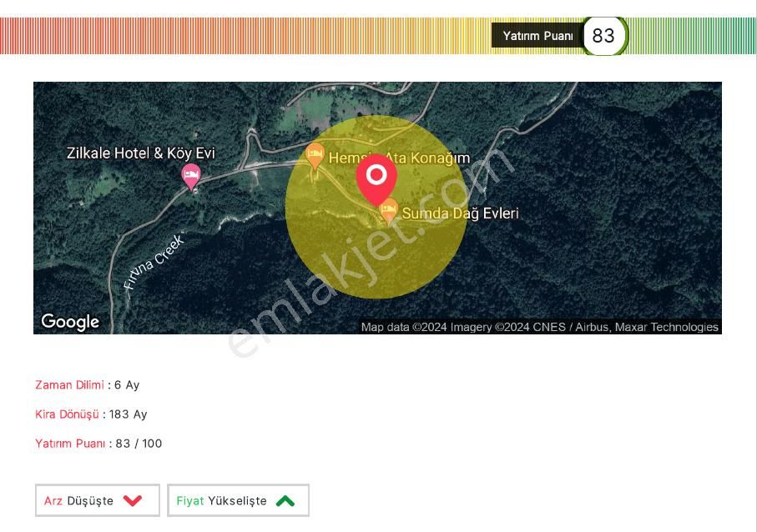
Task: Click the Yatırım Puanı header label
Action: pyautogui.click(x=537, y=36)
